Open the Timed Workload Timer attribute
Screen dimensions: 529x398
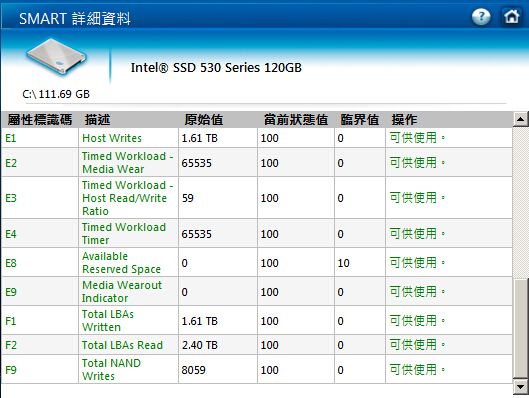[x=124, y=233]
